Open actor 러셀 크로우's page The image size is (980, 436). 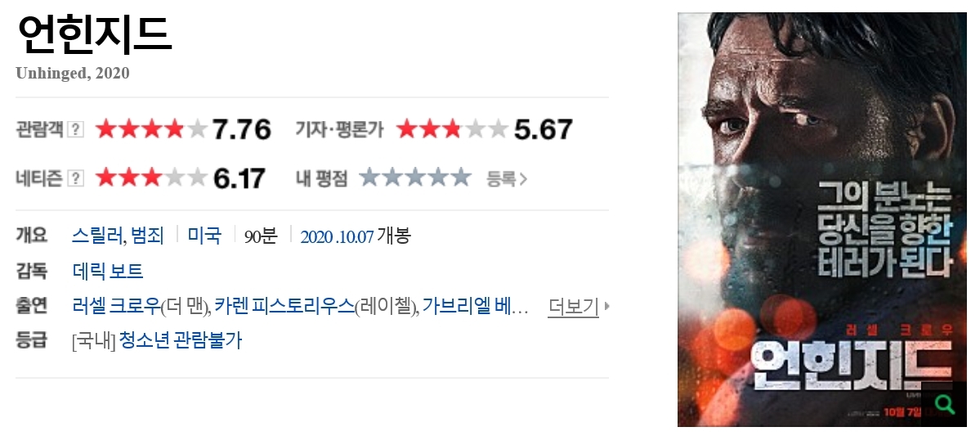116,307
